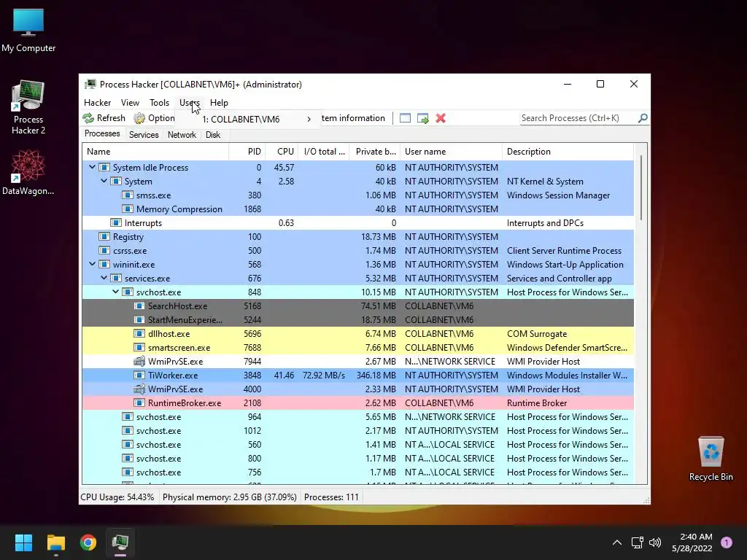Sort by the Name column header
747x560 pixels.
155,152
